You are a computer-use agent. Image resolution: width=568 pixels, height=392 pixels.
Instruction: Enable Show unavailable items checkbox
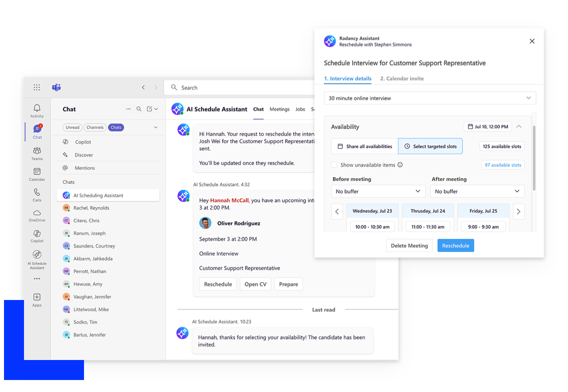(334, 165)
